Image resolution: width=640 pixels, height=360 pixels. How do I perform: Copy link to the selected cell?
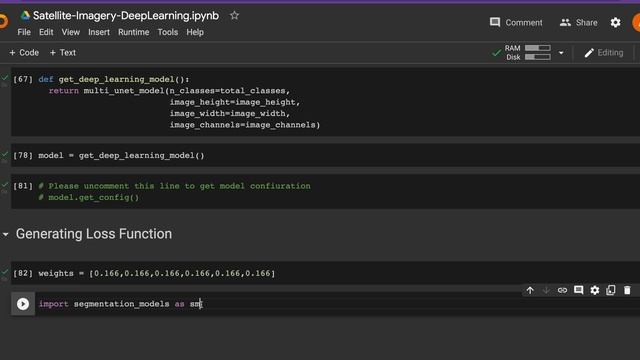pos(562,290)
